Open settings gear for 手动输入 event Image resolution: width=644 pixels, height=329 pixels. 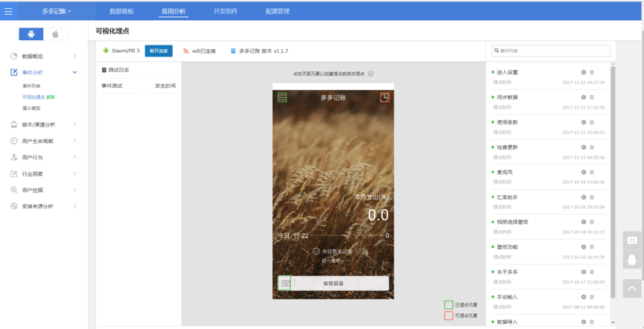coord(584,296)
